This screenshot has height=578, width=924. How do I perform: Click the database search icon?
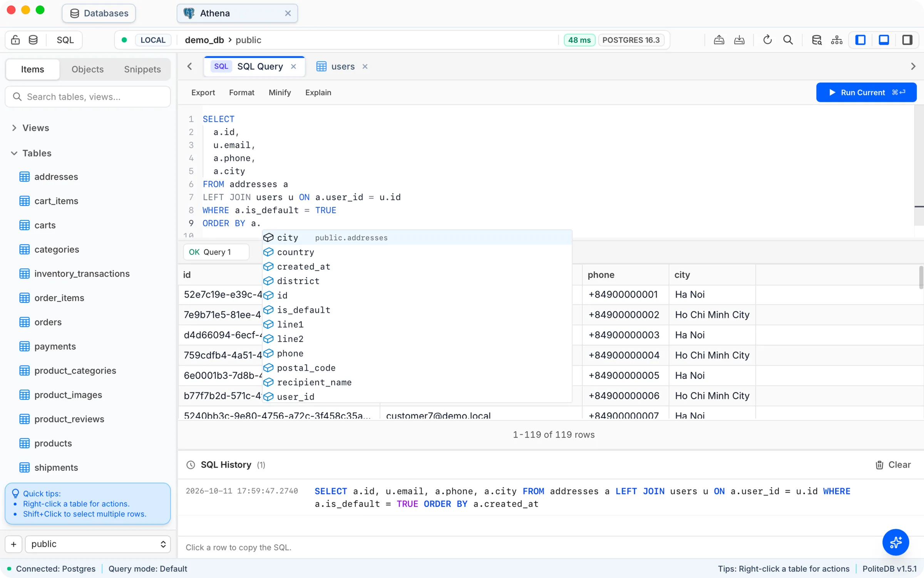tap(817, 40)
